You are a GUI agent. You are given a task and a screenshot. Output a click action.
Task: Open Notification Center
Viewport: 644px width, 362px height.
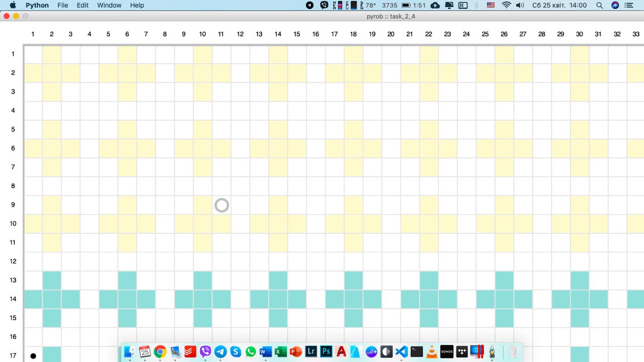(x=629, y=5)
